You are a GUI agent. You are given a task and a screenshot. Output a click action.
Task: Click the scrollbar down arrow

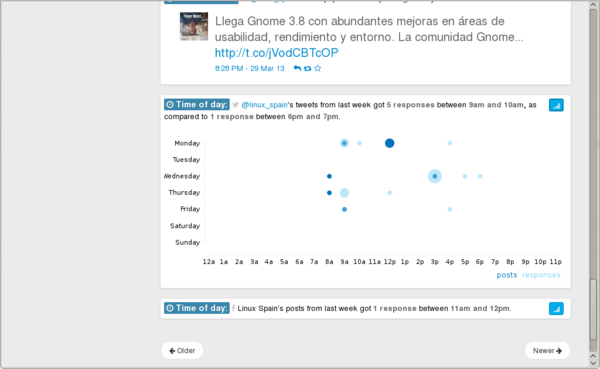(593, 363)
